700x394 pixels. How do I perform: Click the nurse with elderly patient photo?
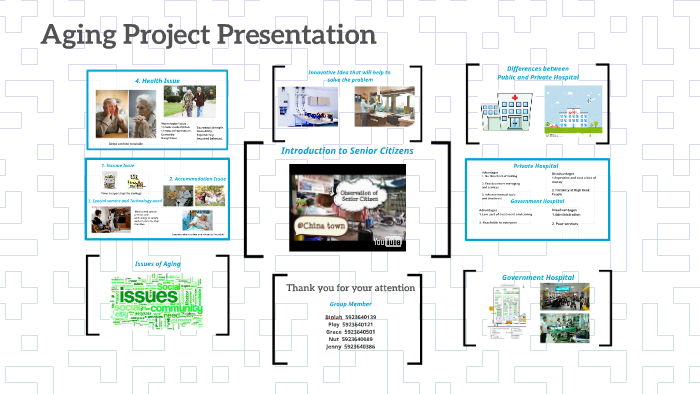[x=197, y=220]
